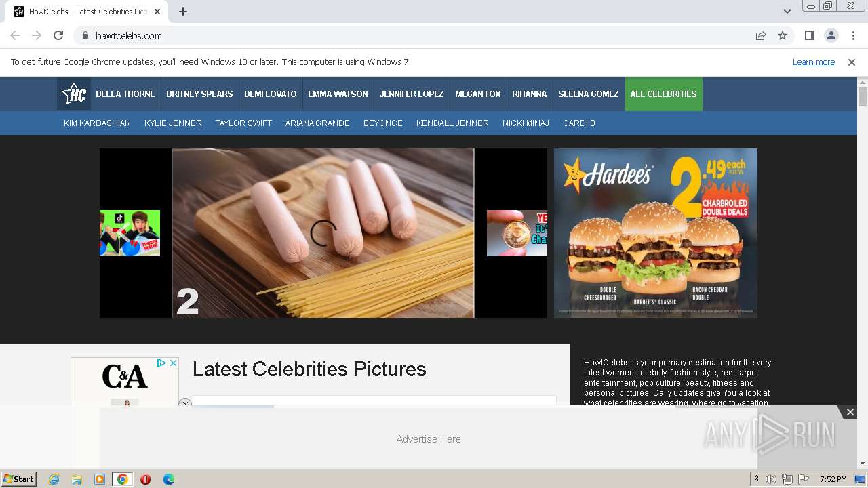
Task: Open Learn more about Chrome updates
Action: click(x=814, y=62)
